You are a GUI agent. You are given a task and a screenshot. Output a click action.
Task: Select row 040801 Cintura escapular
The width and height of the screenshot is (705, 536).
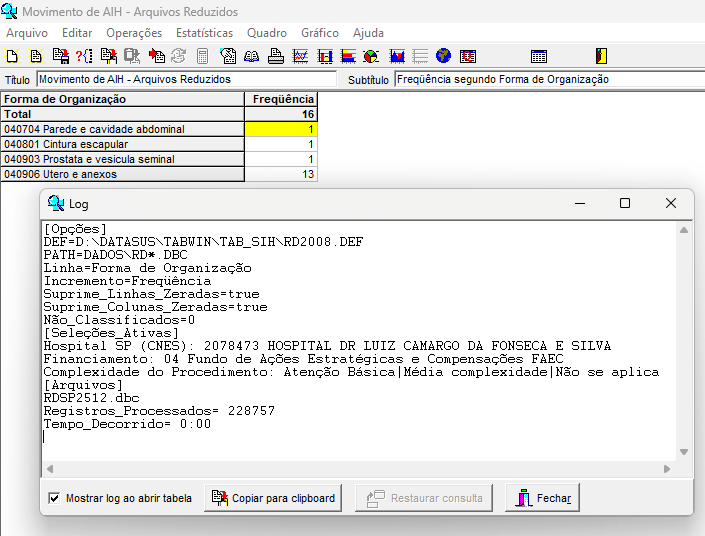point(122,144)
